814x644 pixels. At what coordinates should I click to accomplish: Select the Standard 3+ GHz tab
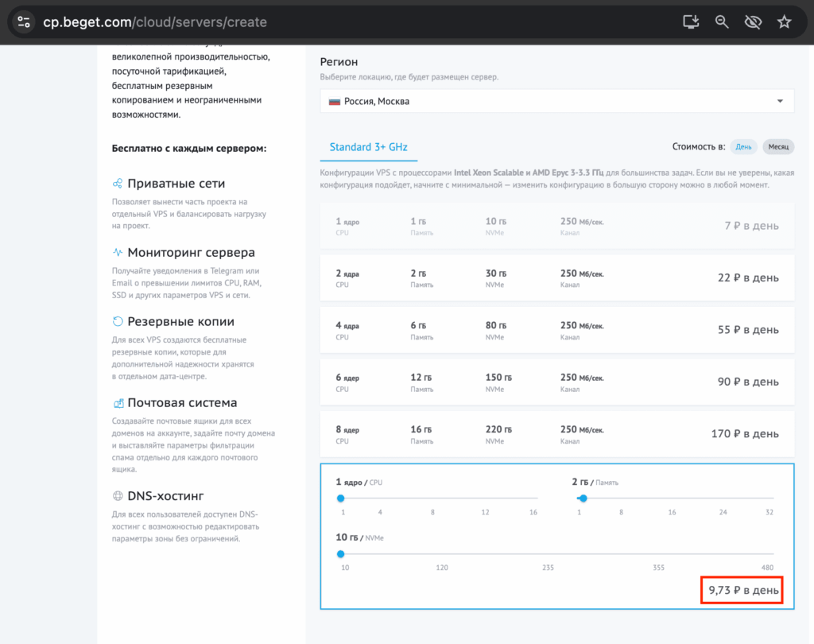click(368, 147)
